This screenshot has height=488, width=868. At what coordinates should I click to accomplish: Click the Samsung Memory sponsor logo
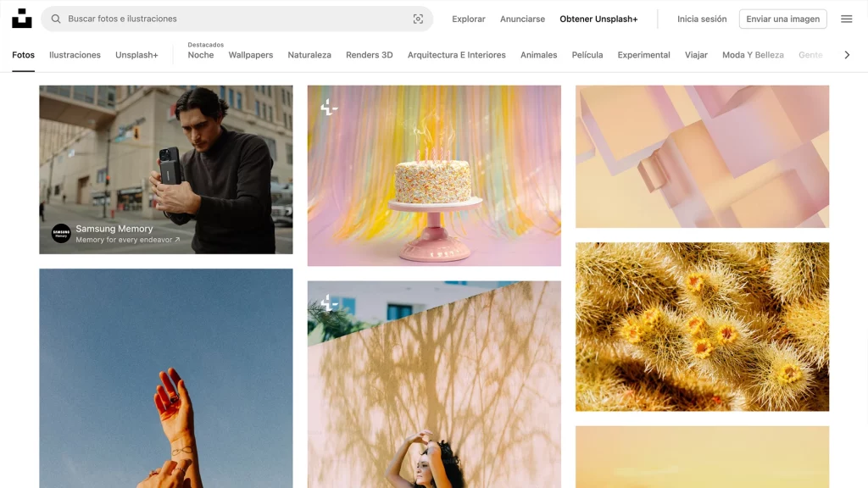[x=61, y=233]
